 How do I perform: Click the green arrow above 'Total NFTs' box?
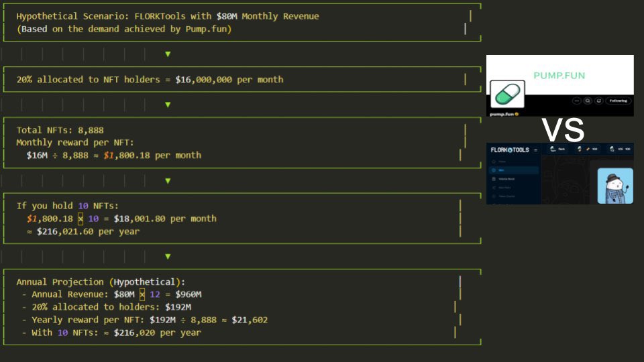(x=168, y=105)
